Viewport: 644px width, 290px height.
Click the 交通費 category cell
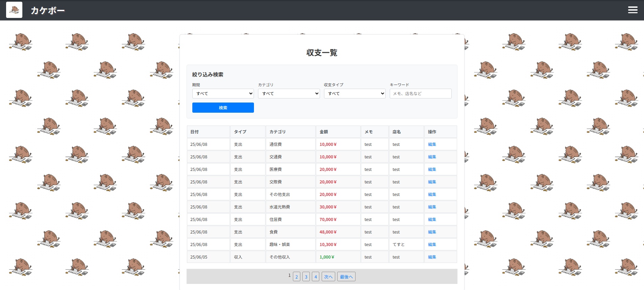pos(291,157)
